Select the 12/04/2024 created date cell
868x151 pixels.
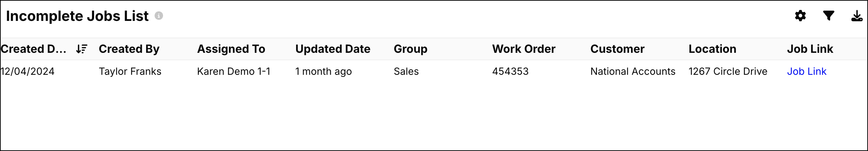click(x=28, y=72)
